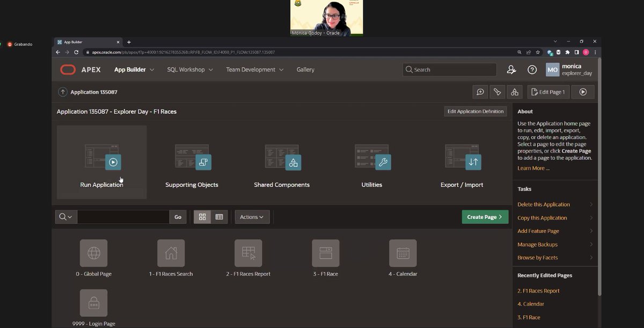Open a new browser tab
Screen dimensions: 644x328
click(x=129, y=42)
